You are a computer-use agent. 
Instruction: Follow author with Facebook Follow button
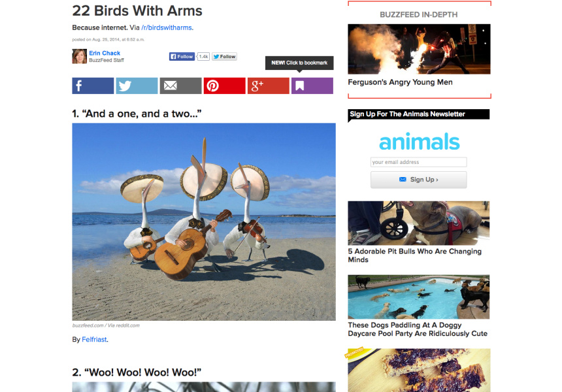tap(182, 57)
